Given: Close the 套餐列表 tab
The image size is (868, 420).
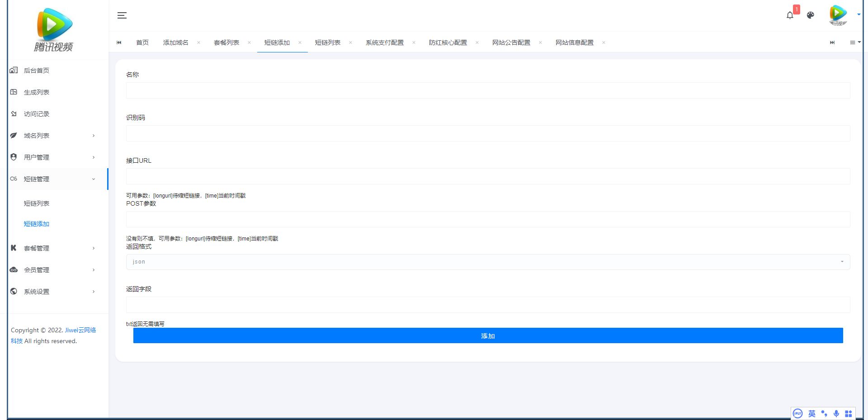Looking at the screenshot, I should coord(249,42).
